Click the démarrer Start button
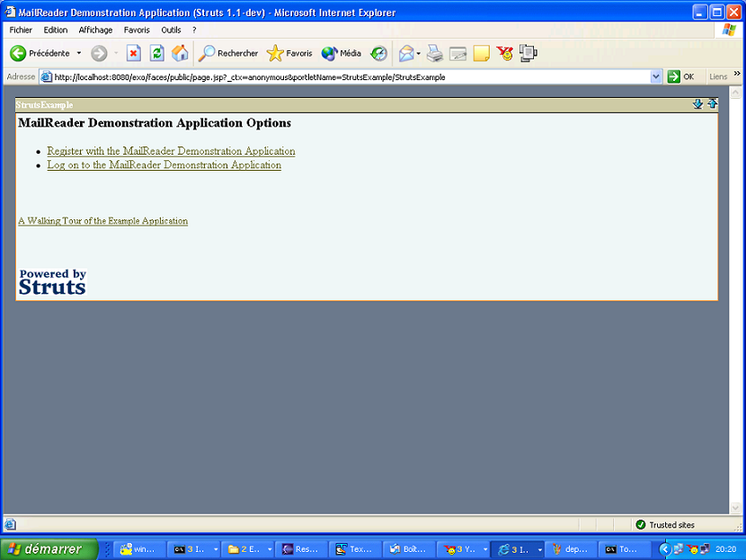 tap(49, 548)
